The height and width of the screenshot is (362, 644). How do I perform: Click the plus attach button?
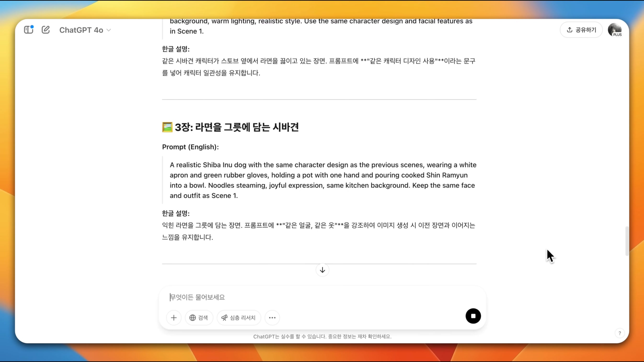[174, 317]
